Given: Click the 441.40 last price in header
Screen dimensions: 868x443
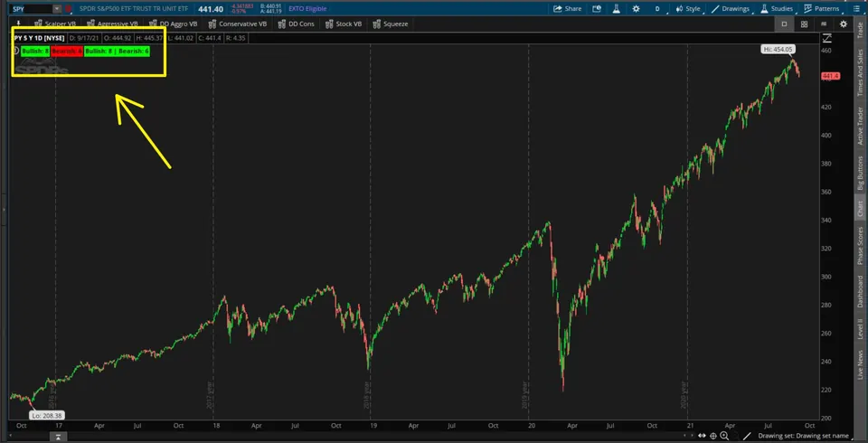Looking at the screenshot, I should click(x=211, y=9).
